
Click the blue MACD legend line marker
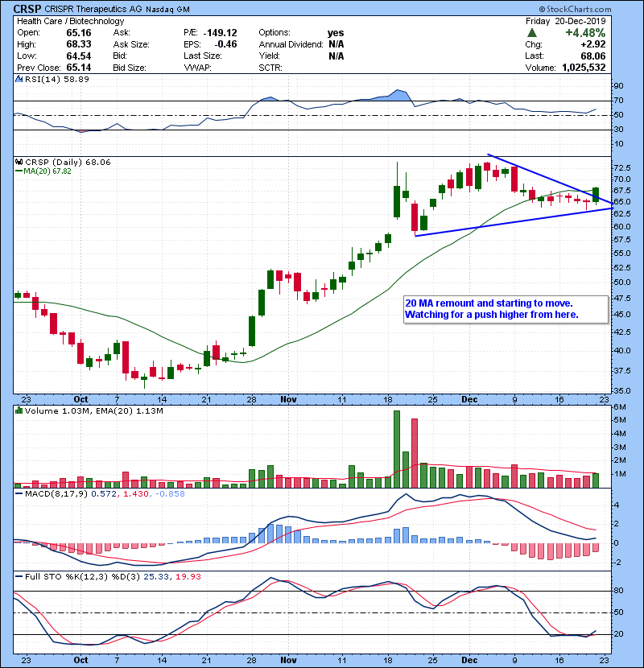pos(19,494)
